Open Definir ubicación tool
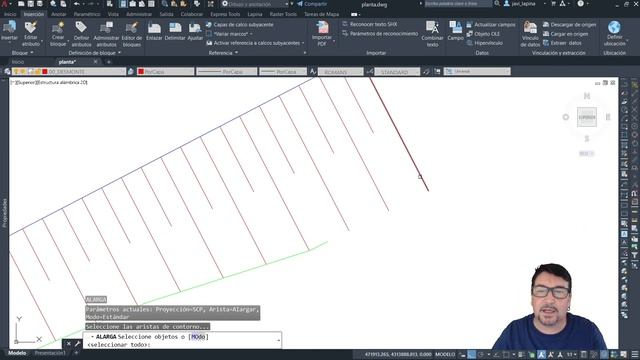This screenshot has height=360, width=640. [x=614, y=33]
